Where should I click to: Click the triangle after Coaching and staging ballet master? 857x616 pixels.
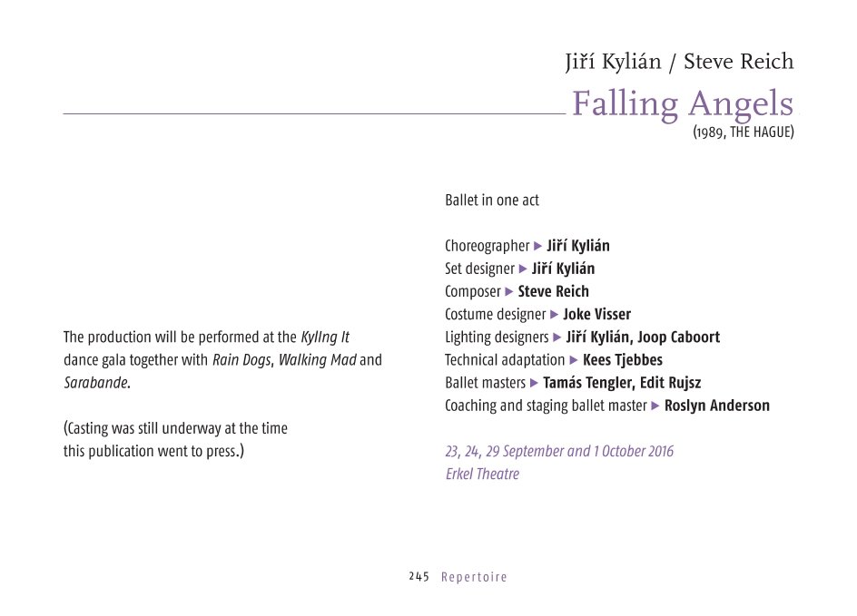coord(655,406)
